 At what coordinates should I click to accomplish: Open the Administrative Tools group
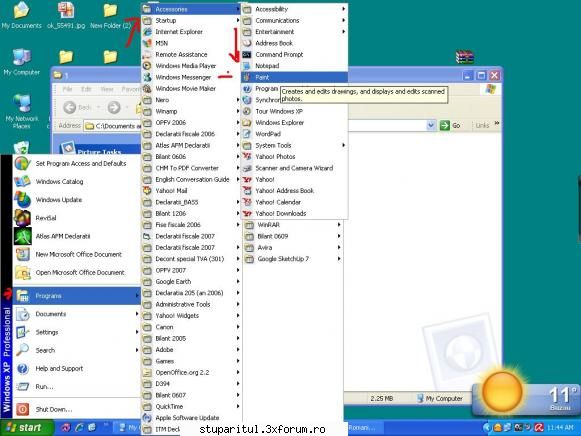[191, 304]
